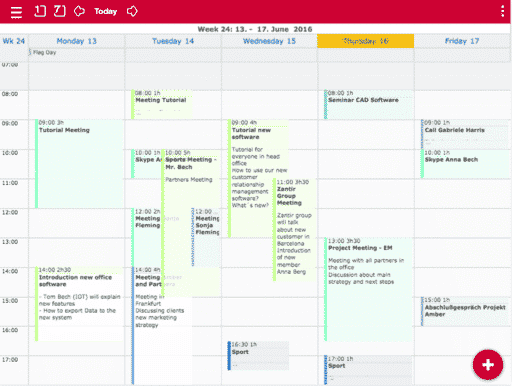Open Skype Anna Bech event
This screenshot has height=386, width=512.
pyautogui.click(x=465, y=163)
